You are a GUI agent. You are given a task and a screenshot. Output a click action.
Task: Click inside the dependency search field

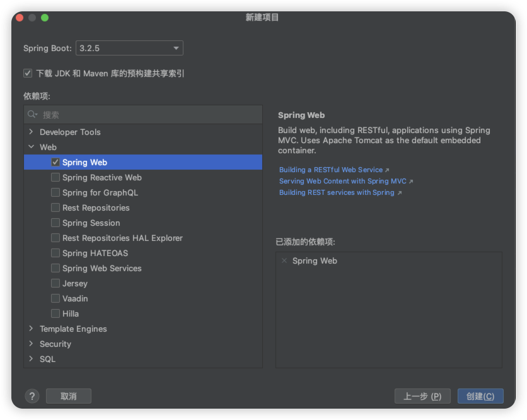tap(126, 114)
